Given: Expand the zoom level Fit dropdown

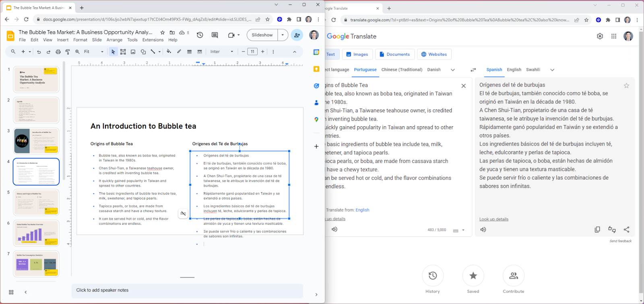Looking at the screenshot, I should (102, 51).
